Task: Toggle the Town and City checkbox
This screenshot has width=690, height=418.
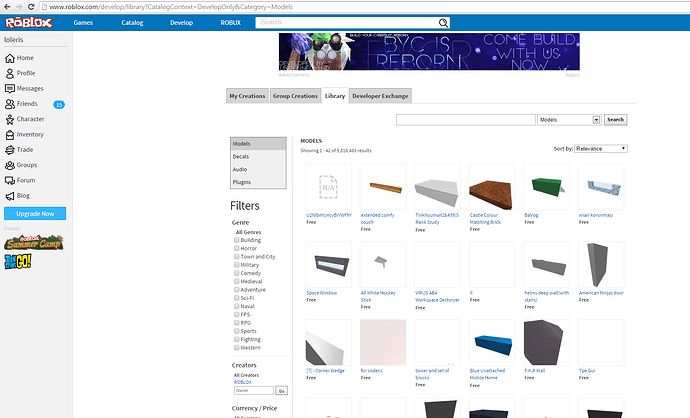Action: point(237,257)
